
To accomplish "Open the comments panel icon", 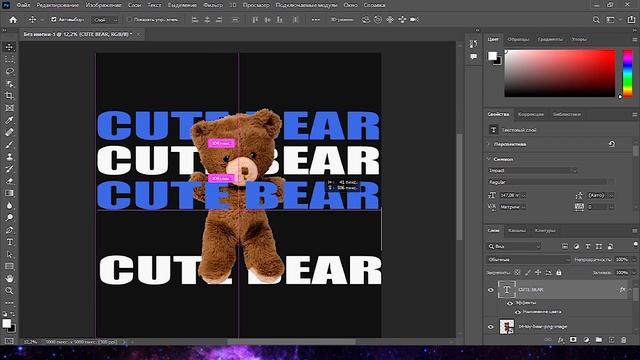I will click(473, 57).
